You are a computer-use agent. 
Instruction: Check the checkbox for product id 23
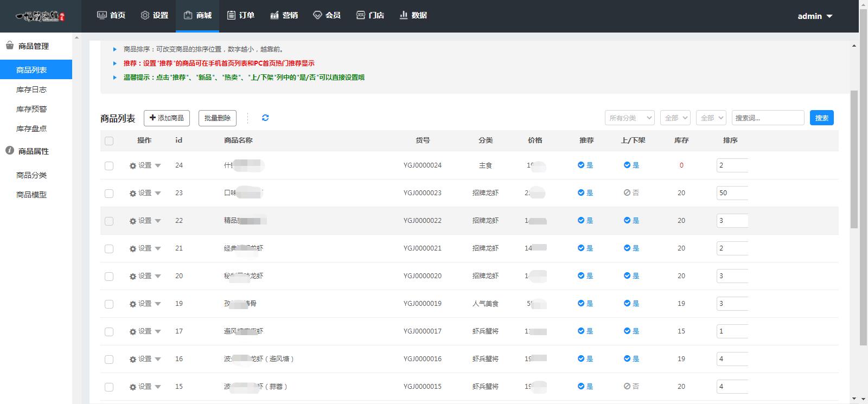tap(109, 194)
